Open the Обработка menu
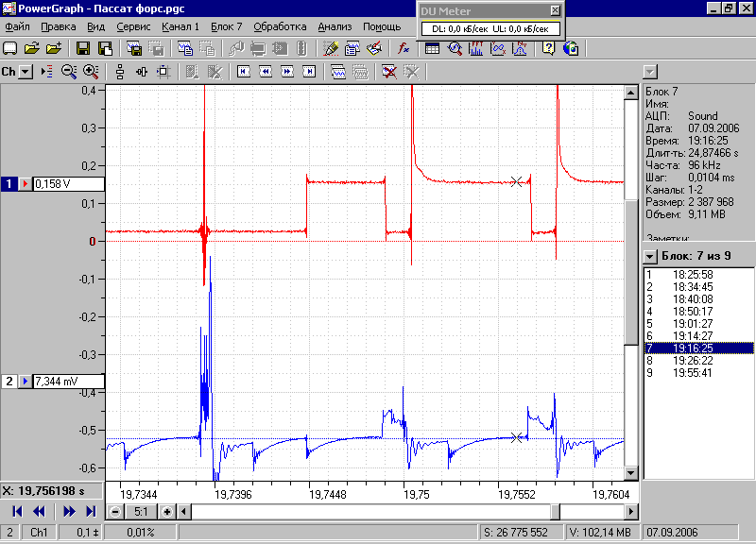This screenshot has width=756, height=544. point(280,27)
